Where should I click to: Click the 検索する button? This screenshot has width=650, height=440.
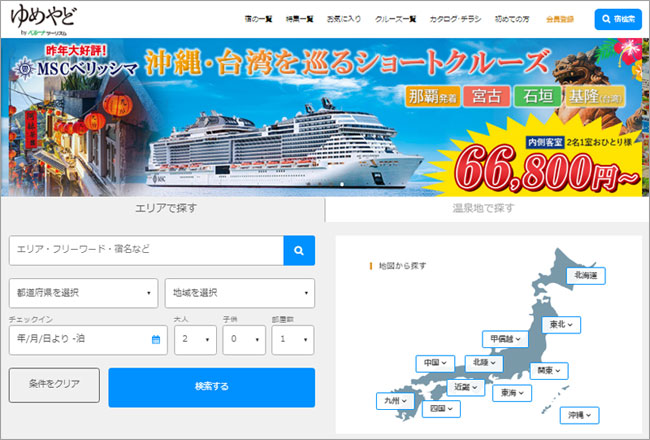[211, 387]
